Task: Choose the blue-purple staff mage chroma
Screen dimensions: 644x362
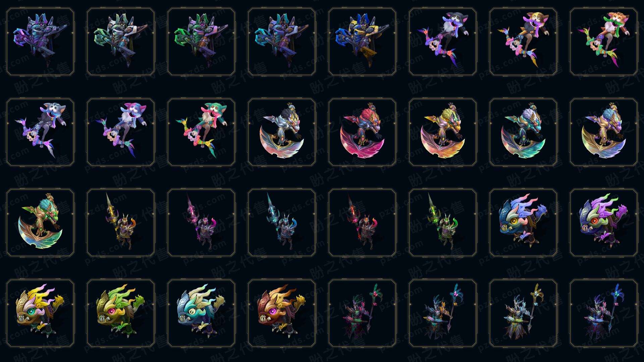Action: click(604, 313)
